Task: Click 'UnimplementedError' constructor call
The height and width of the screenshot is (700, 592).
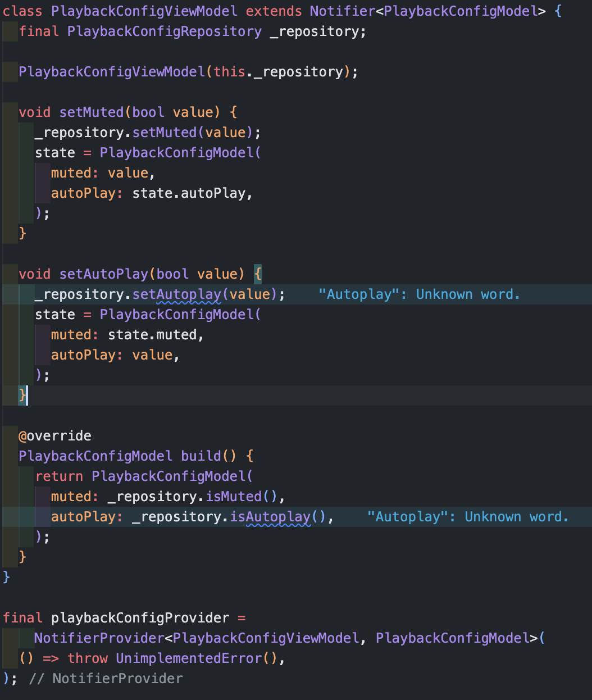Action: [x=189, y=658]
